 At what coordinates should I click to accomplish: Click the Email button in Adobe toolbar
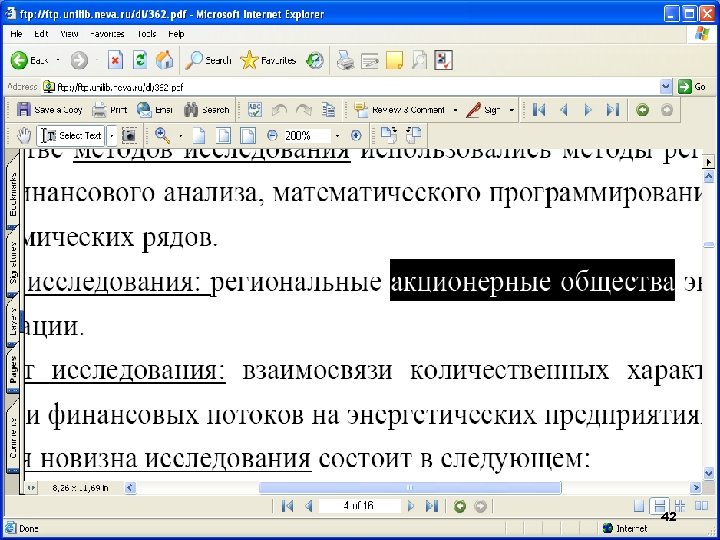[155, 110]
